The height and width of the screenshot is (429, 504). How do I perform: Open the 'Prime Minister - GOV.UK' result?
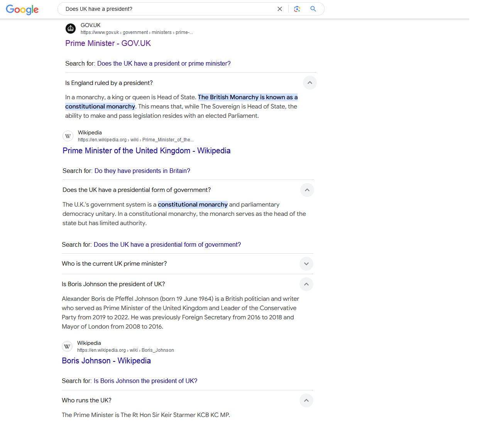[108, 43]
